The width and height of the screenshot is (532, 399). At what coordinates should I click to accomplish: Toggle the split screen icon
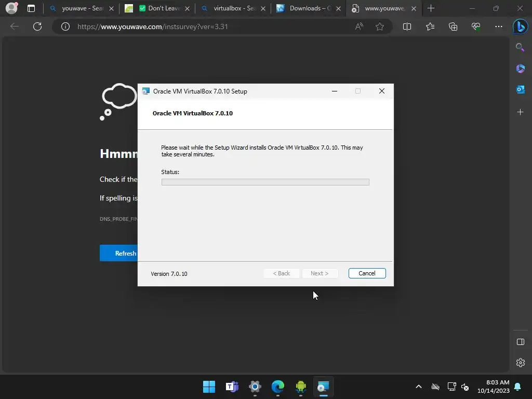[x=407, y=26]
